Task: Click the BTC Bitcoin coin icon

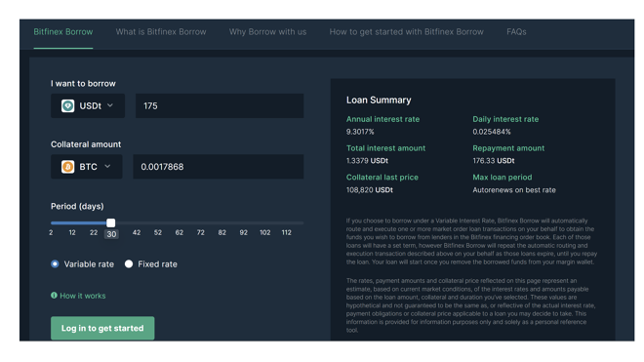Action: (67, 167)
